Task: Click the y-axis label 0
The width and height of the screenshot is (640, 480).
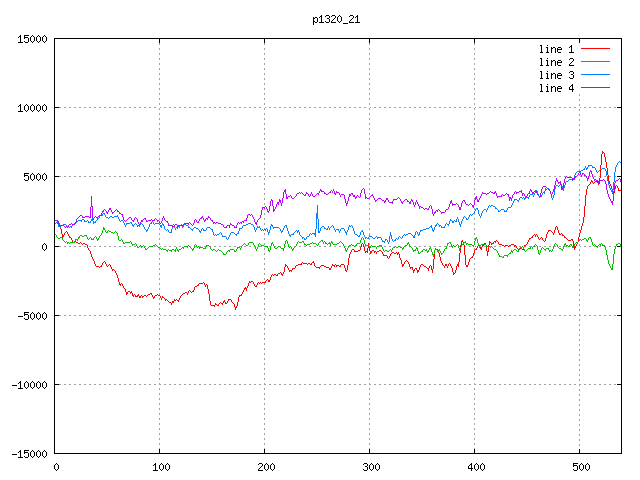Action: click(x=44, y=247)
